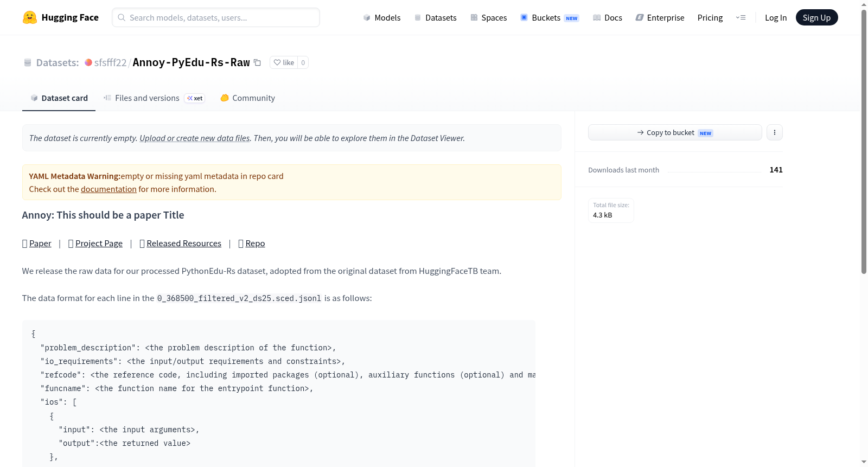This screenshot has width=868, height=467.
Task: Click the Annoy: This should be a paper Title heading
Action: 103,215
